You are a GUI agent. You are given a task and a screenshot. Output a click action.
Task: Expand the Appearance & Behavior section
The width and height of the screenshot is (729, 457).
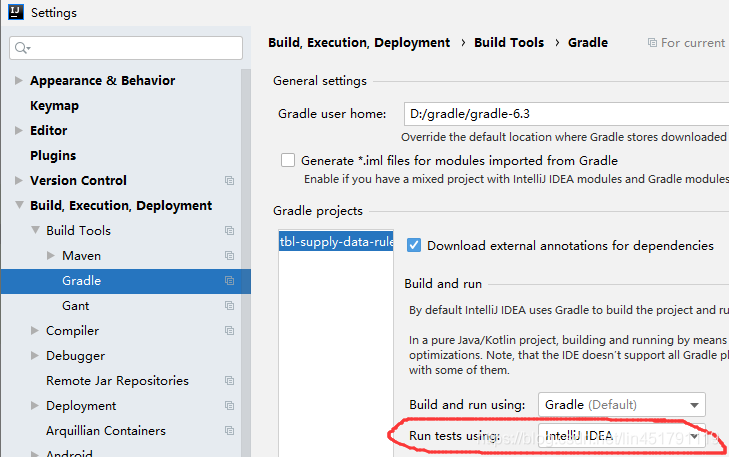[x=19, y=80]
